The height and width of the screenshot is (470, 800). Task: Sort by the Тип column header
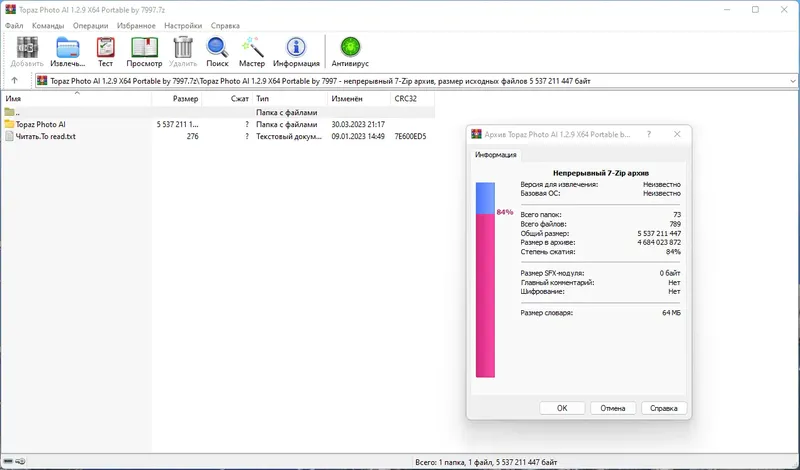[290, 98]
